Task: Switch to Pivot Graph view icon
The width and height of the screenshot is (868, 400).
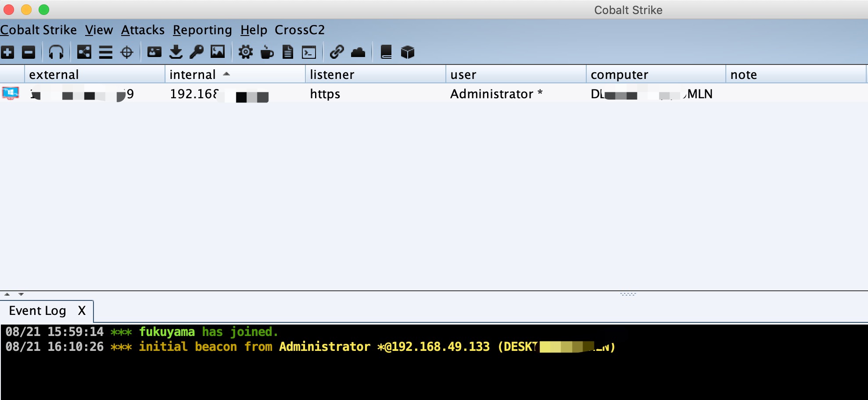Action: point(84,52)
